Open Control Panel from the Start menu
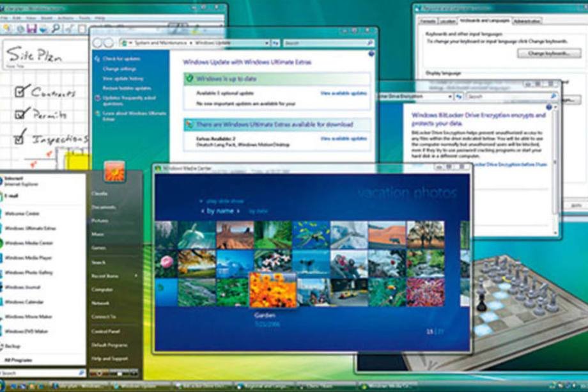The image size is (588, 392). tap(105, 331)
